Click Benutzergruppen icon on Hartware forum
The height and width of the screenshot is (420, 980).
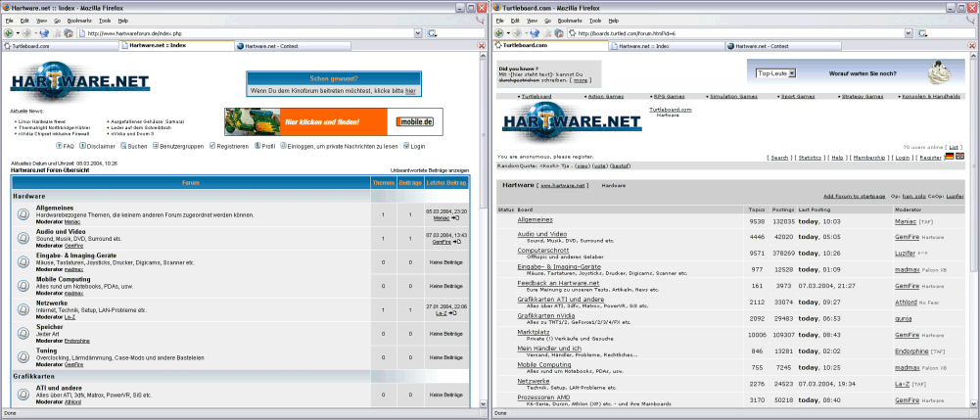(156, 146)
